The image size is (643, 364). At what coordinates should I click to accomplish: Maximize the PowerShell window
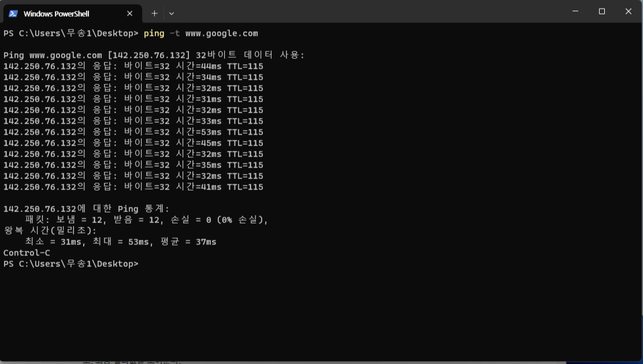pyautogui.click(x=601, y=11)
